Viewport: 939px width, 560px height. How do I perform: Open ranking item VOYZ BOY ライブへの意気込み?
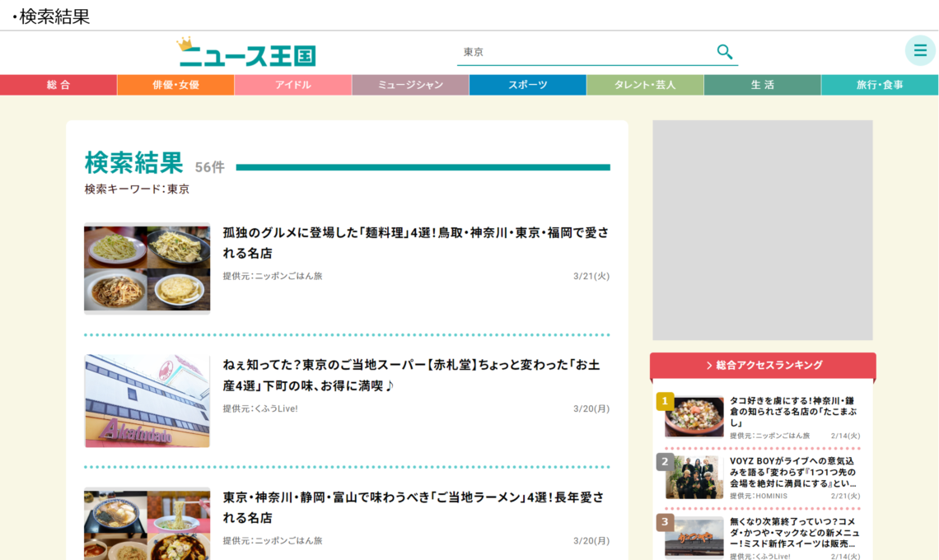(x=794, y=472)
